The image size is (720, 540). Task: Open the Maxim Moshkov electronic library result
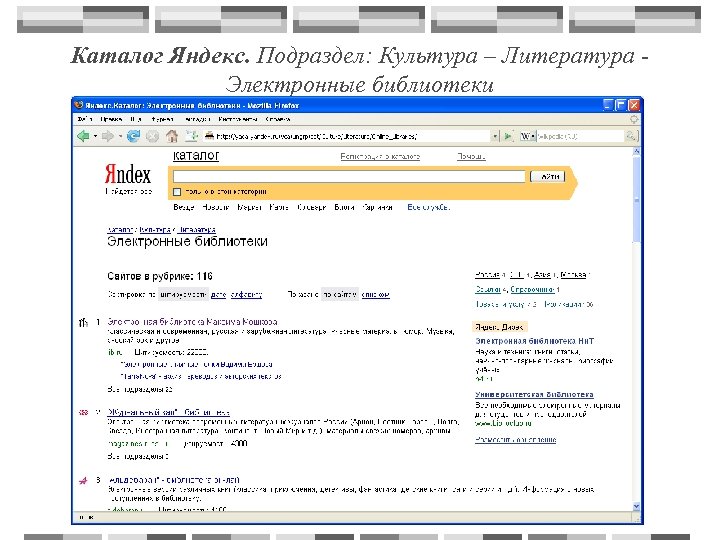[x=192, y=322]
